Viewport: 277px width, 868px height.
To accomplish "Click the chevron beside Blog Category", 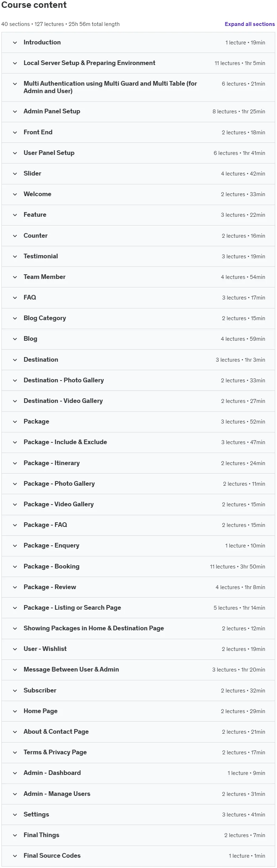I will pyautogui.click(x=15, y=318).
